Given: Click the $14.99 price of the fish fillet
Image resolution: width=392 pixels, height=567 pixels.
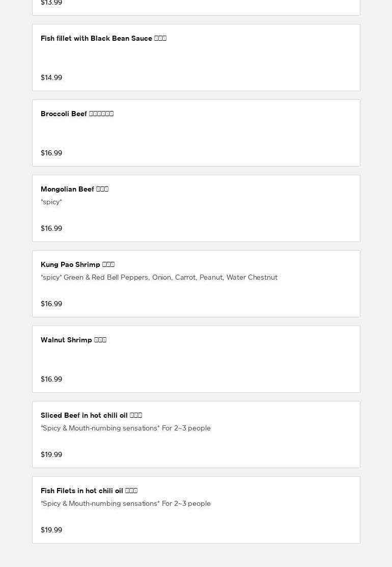Looking at the screenshot, I should 51,77.
